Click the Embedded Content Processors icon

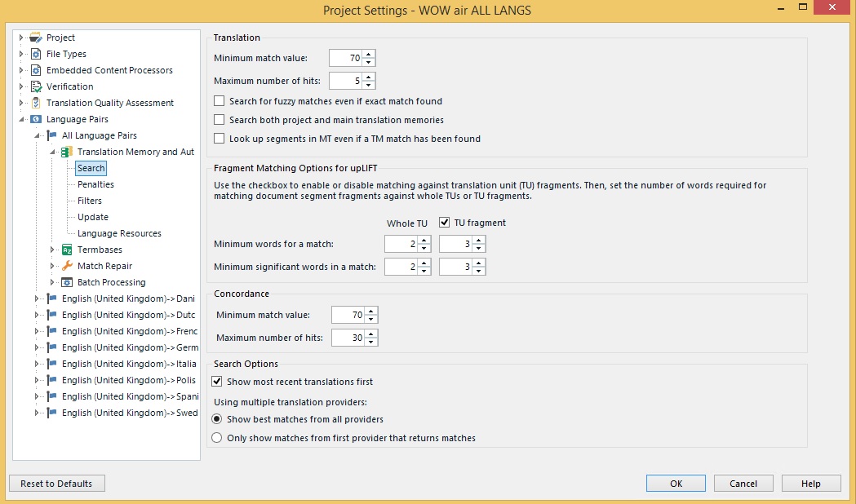[x=35, y=70]
